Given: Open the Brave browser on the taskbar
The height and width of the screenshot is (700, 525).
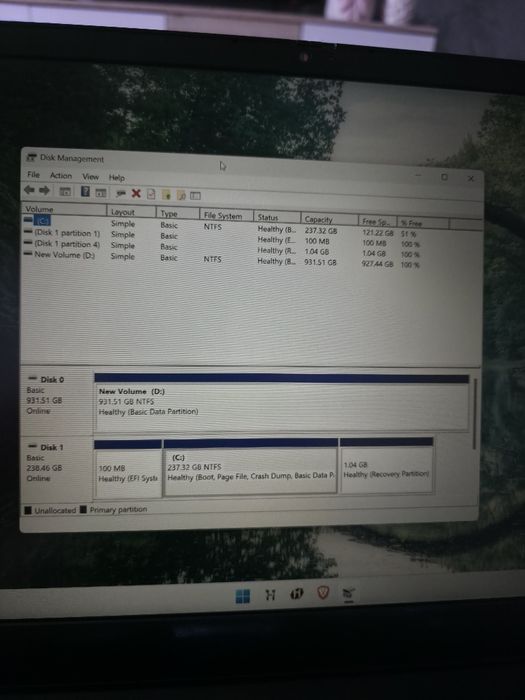Looking at the screenshot, I should click(x=323, y=592).
